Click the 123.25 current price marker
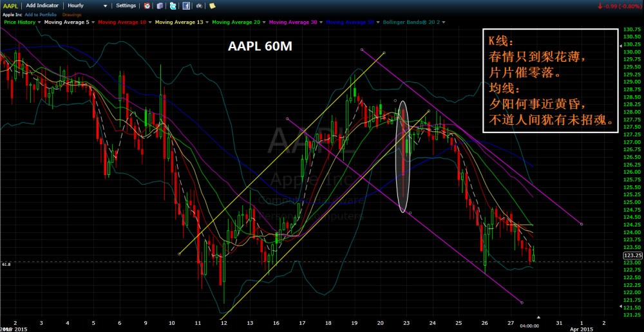644x332 pixels. pos(632,255)
